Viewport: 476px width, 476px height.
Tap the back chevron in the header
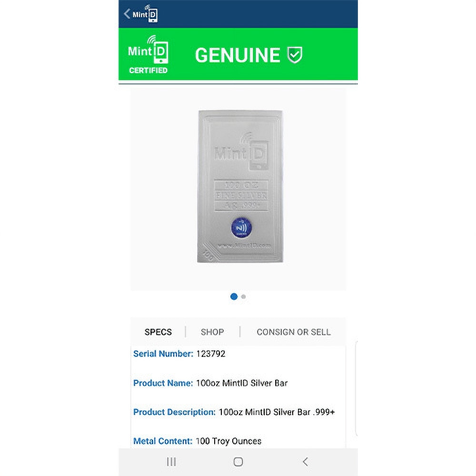pyautogui.click(x=127, y=14)
